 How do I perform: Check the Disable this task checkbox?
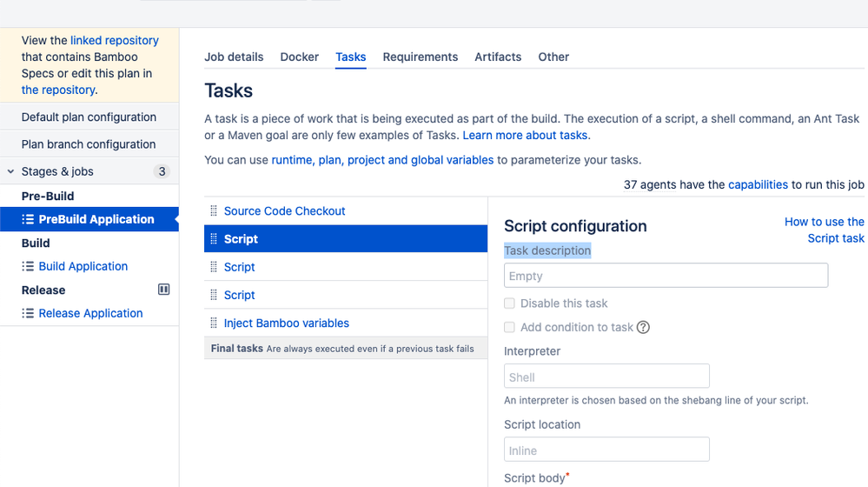[509, 304]
